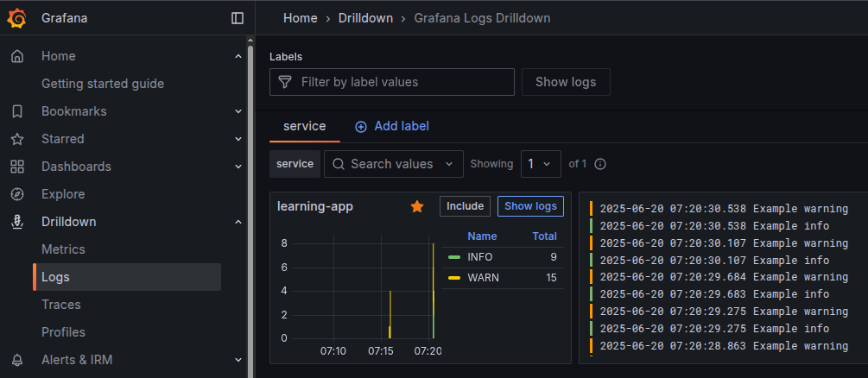This screenshot has width=868, height=378.
Task: Click the filter funnel icon in Labels field
Action: pyautogui.click(x=285, y=83)
